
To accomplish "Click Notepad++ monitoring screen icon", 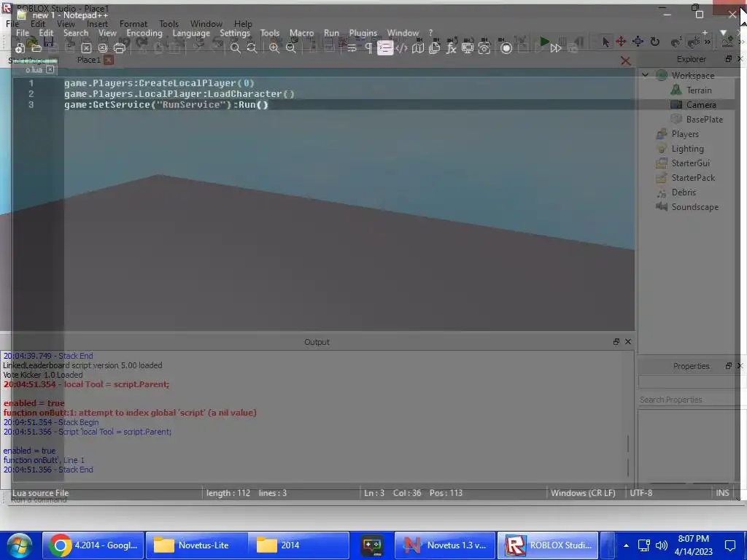I will [468, 48].
